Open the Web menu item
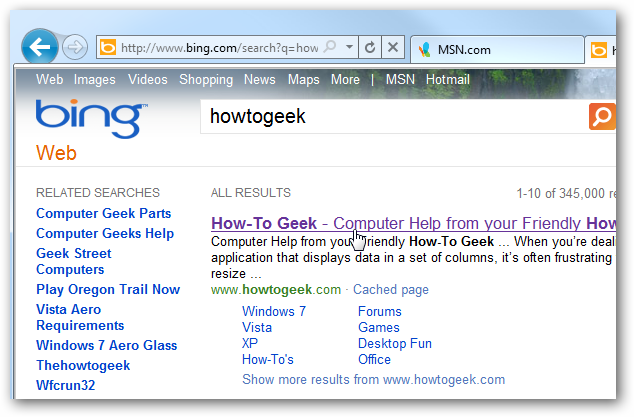 pos(49,79)
